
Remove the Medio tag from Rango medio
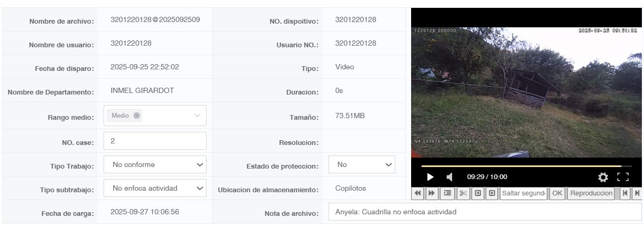pos(137,116)
